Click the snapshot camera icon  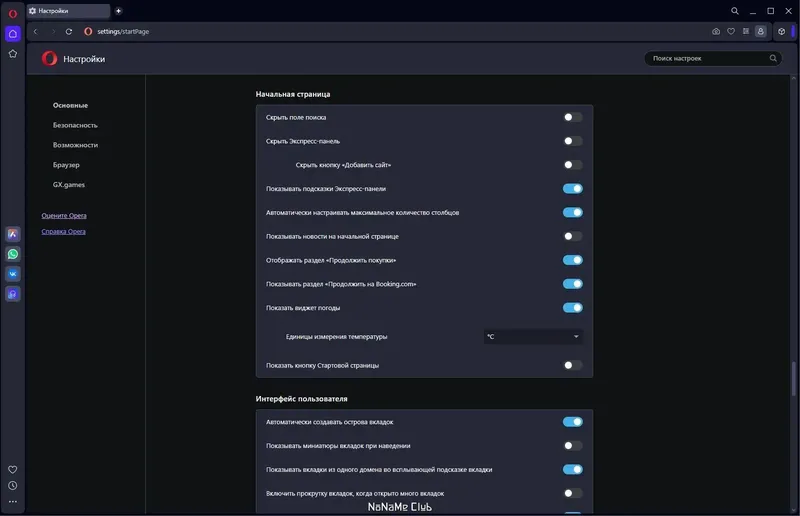716,31
